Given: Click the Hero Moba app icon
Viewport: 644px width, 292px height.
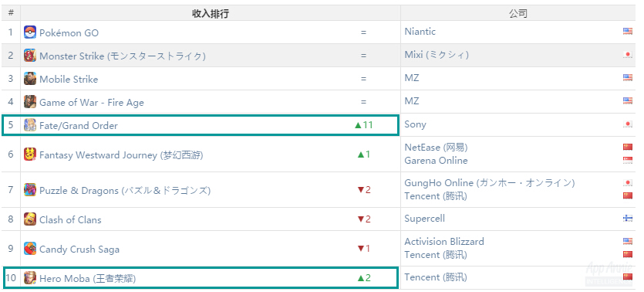Looking at the screenshot, I should click(30, 278).
